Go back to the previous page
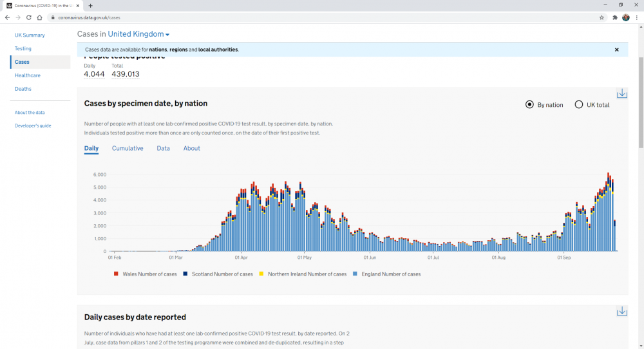This screenshot has height=349, width=644. pyautogui.click(x=7, y=17)
